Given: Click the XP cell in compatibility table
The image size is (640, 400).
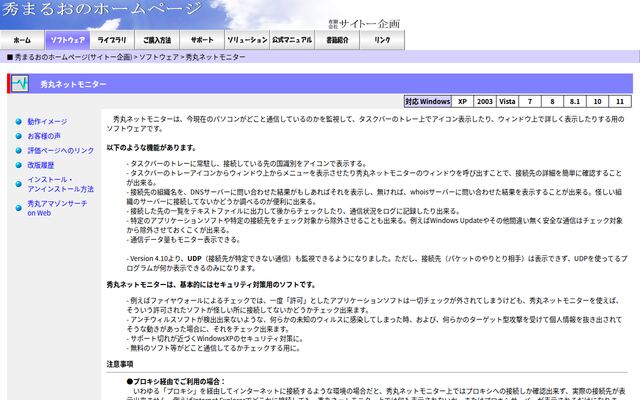Looking at the screenshot, I should pyautogui.click(x=462, y=102).
